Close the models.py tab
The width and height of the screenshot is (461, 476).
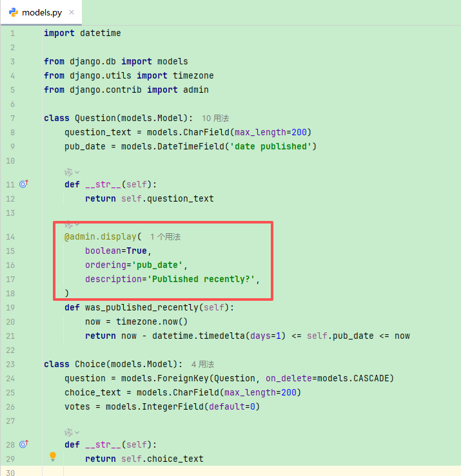(72, 12)
